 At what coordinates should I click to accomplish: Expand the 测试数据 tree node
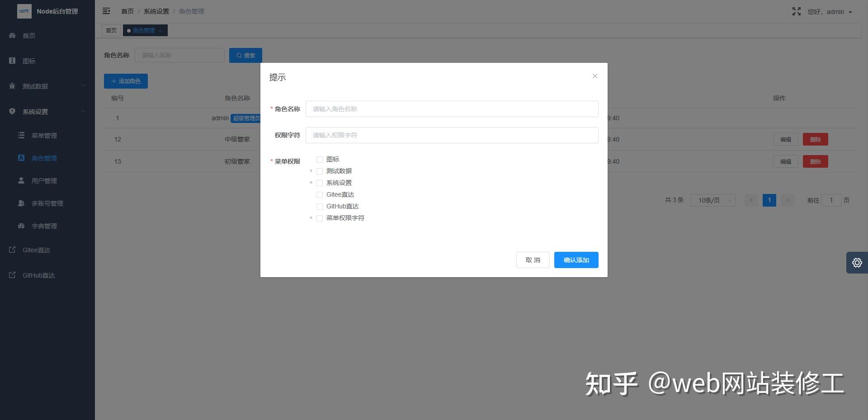(311, 171)
